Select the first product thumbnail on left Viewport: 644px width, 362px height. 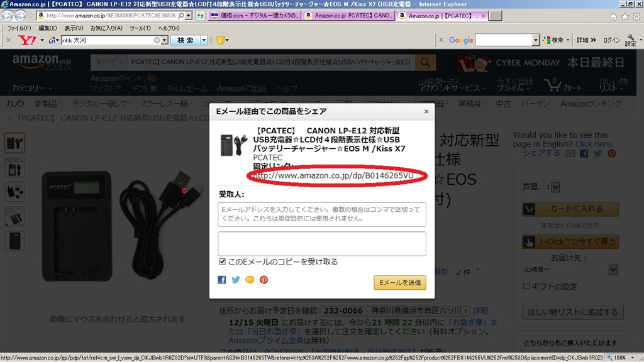click(15, 143)
